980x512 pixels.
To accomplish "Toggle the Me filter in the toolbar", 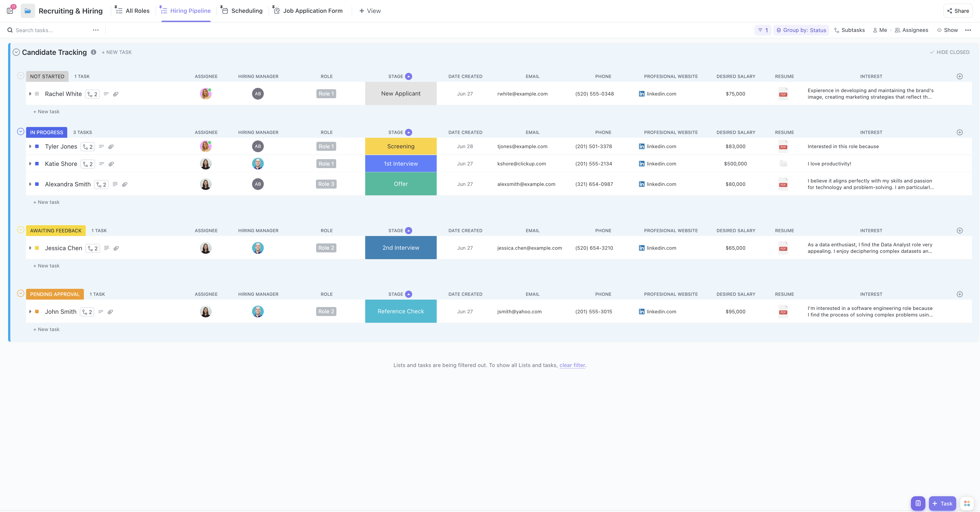I will (x=880, y=30).
